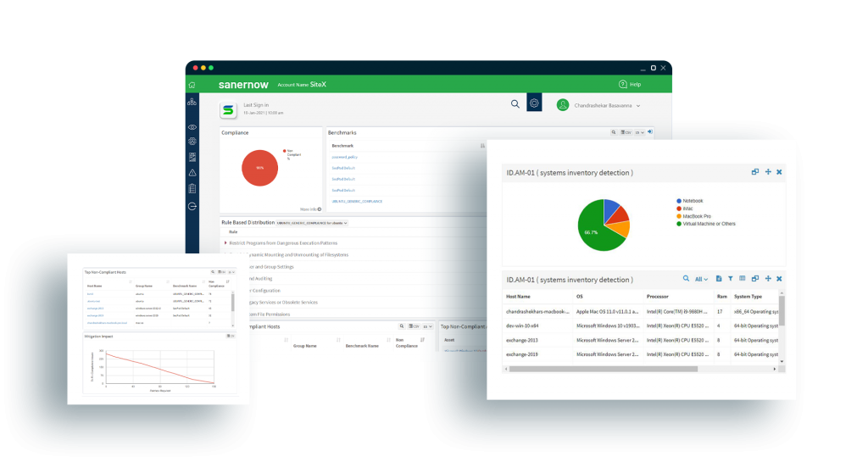
Task: Toggle MacBook Pro legend entry
Action: point(693,216)
